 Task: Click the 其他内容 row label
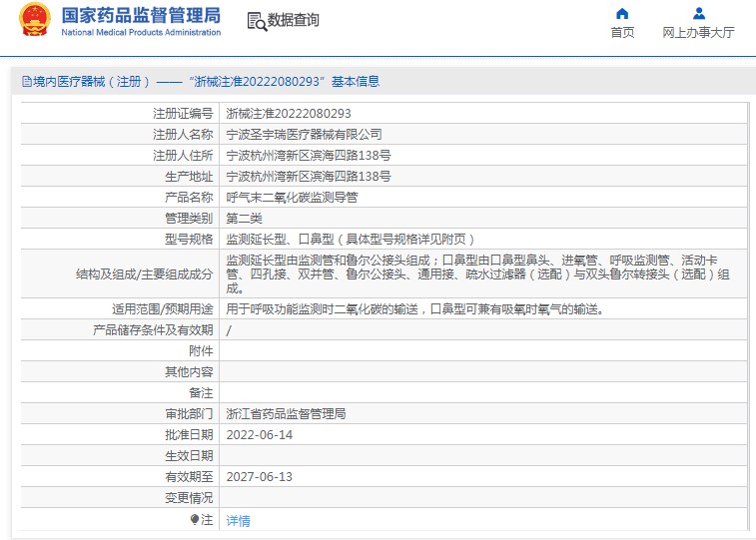pyautogui.click(x=189, y=372)
